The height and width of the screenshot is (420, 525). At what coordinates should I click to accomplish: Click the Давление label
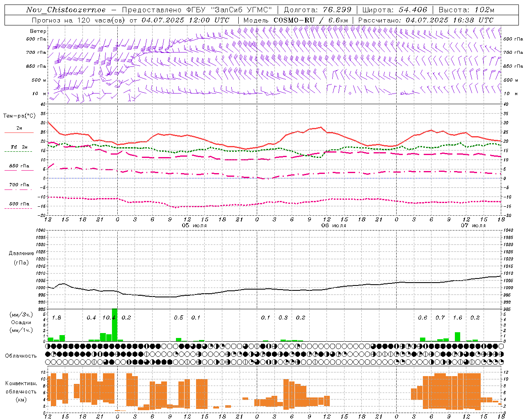(x=21, y=253)
